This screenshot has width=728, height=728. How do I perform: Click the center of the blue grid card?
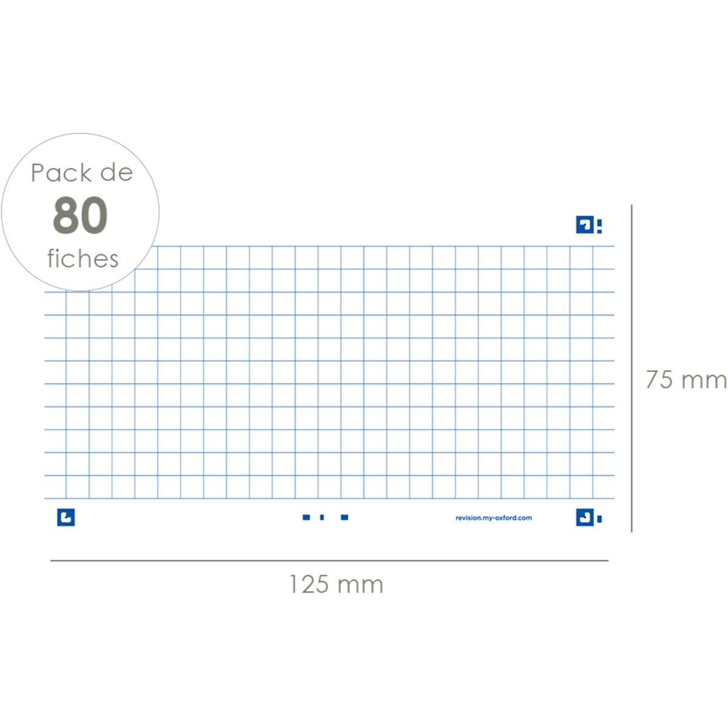[x=329, y=372]
